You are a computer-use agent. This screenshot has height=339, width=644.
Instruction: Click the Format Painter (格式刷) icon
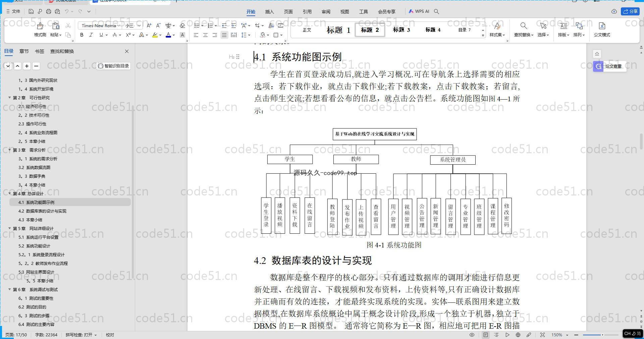[x=40, y=29]
